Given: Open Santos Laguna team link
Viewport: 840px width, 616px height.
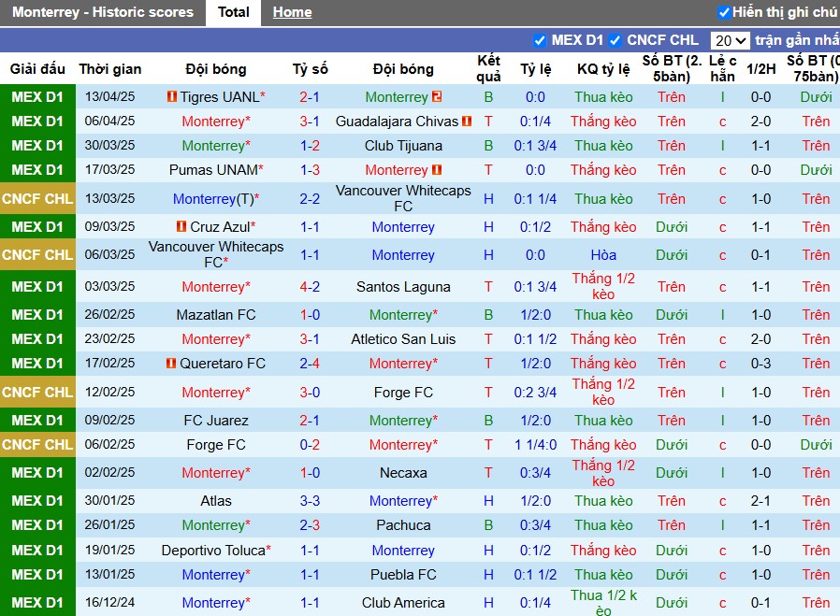Looking at the screenshot, I should click(x=403, y=287).
